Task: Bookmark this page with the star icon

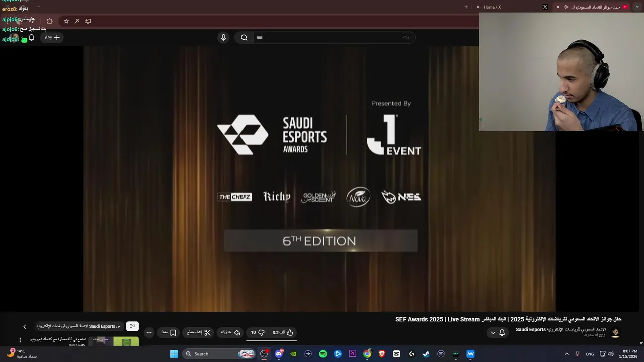Action: pyautogui.click(x=66, y=21)
